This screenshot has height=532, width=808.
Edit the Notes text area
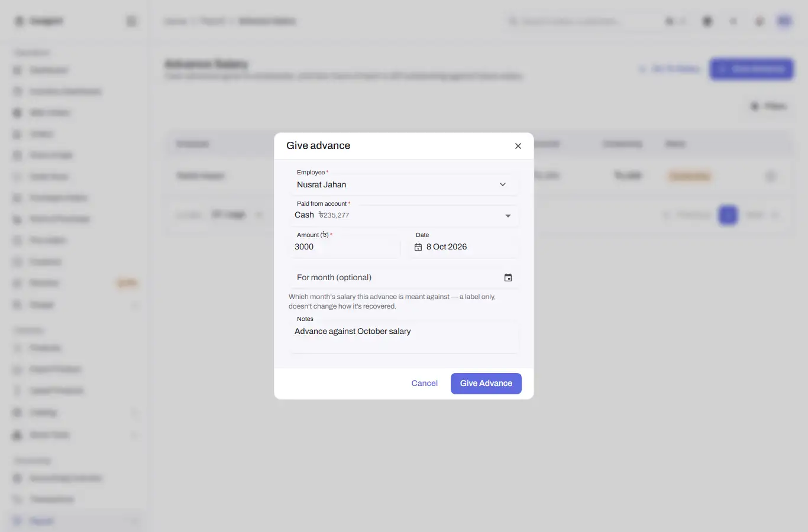(x=404, y=337)
